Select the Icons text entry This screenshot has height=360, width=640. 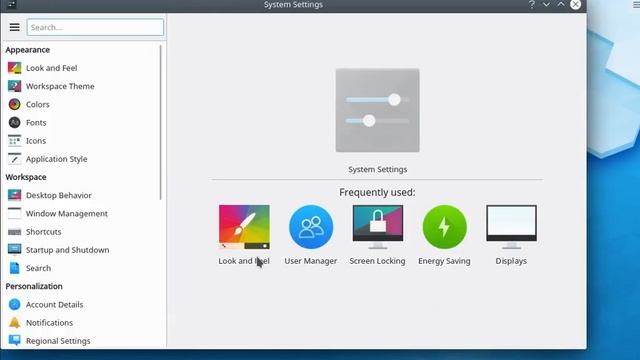36,141
